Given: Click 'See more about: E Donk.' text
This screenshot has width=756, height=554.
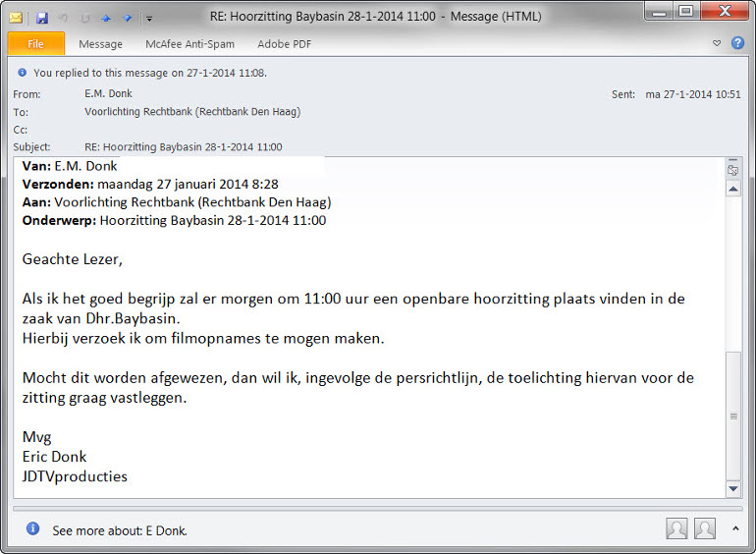Looking at the screenshot, I should pos(120,530).
